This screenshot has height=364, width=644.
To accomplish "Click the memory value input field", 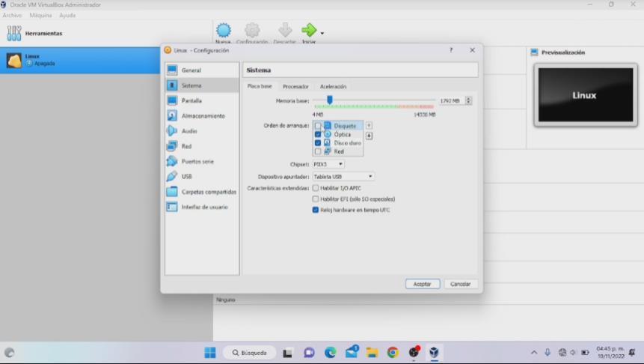I will pos(451,101).
